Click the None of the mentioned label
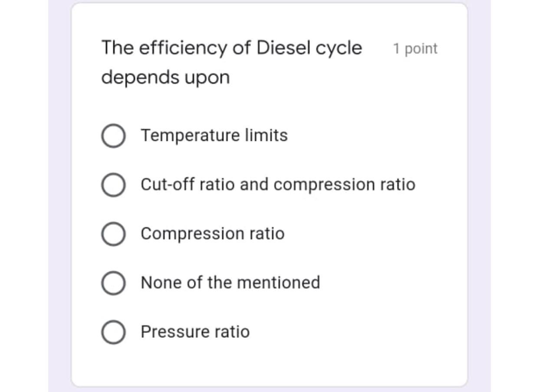This screenshot has width=539, height=392. coord(230,282)
